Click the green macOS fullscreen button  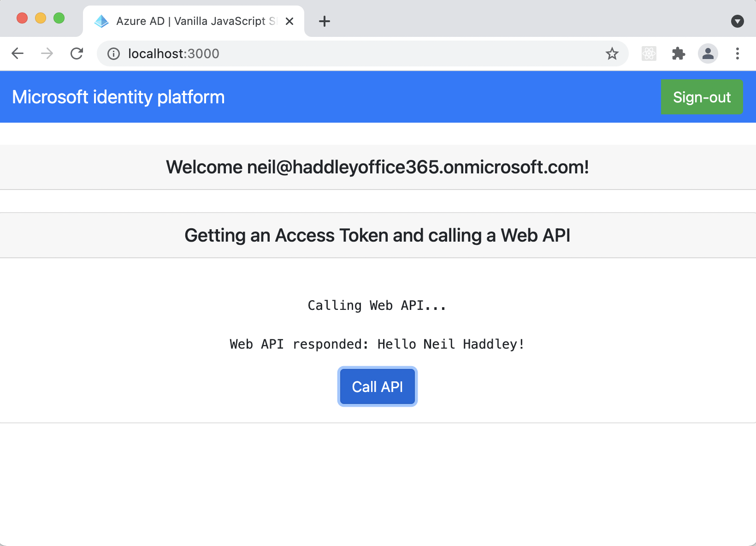coord(59,18)
